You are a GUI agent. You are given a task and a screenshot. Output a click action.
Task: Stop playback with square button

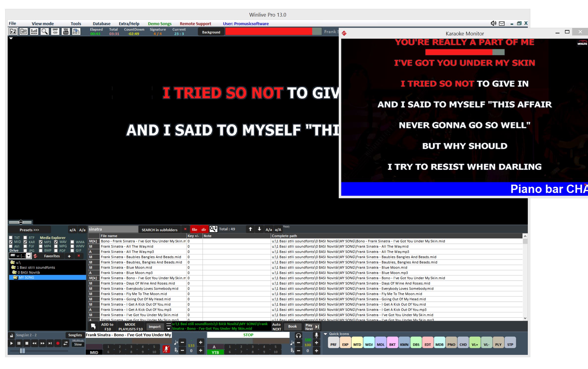[27, 343]
